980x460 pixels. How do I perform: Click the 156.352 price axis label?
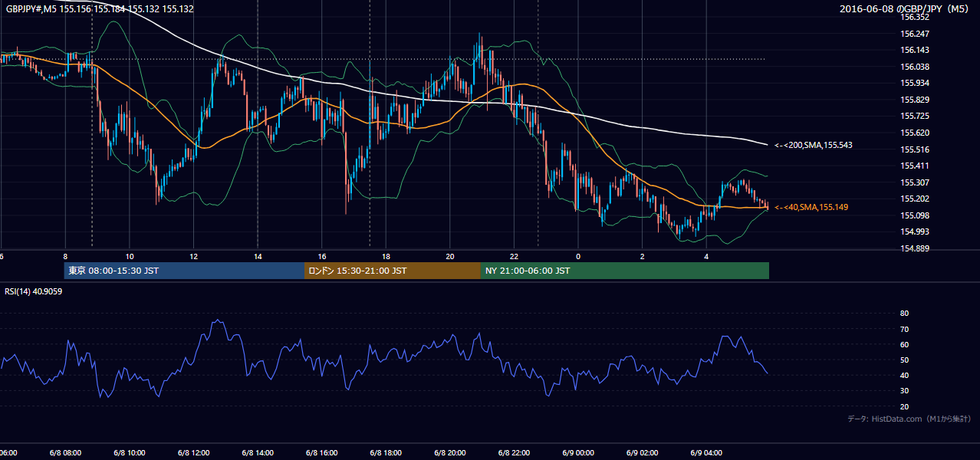[915, 17]
